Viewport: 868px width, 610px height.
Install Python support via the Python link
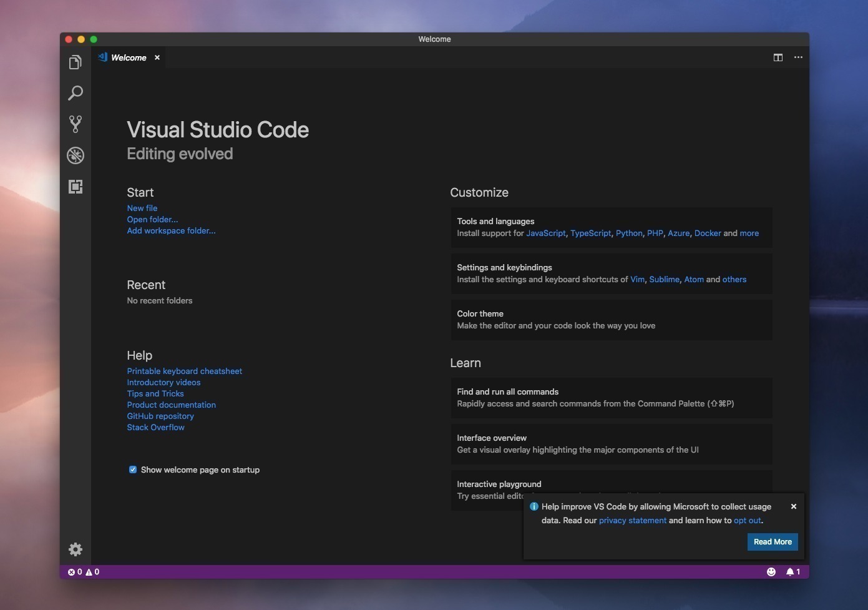coord(628,234)
